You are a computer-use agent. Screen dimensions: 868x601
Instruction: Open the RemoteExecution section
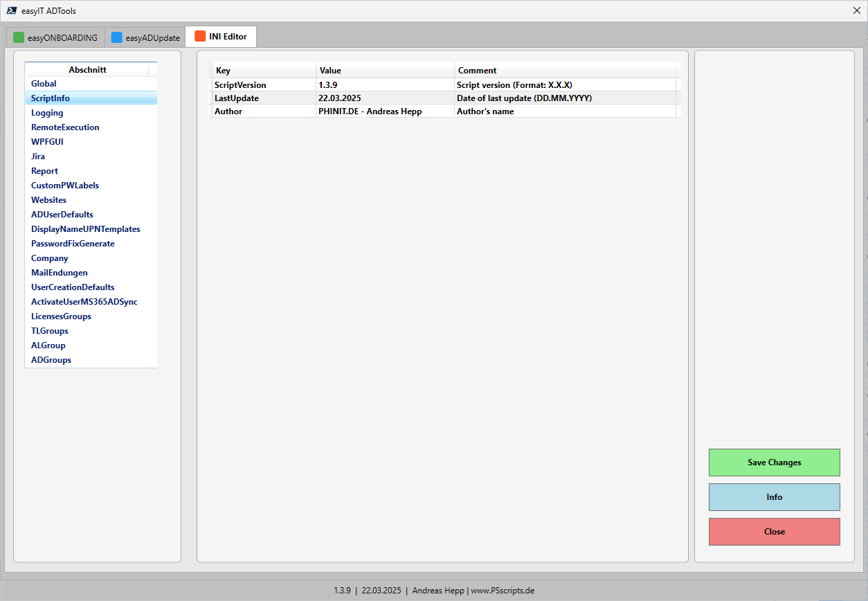pos(65,127)
